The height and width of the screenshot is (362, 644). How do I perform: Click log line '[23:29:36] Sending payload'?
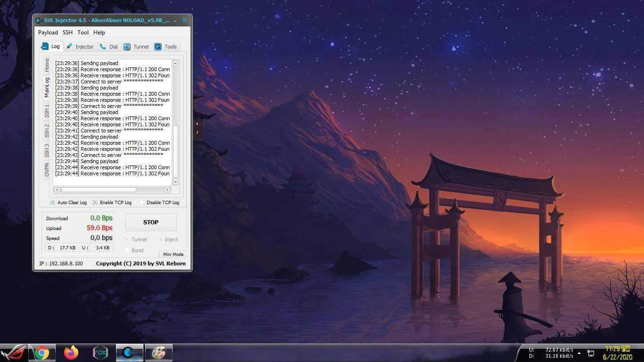point(87,63)
